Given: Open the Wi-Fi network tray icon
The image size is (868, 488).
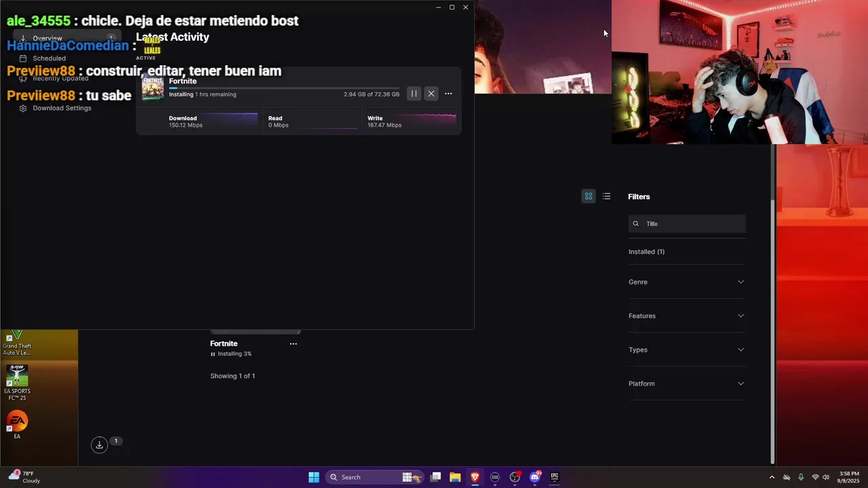Looking at the screenshot, I should [815, 477].
